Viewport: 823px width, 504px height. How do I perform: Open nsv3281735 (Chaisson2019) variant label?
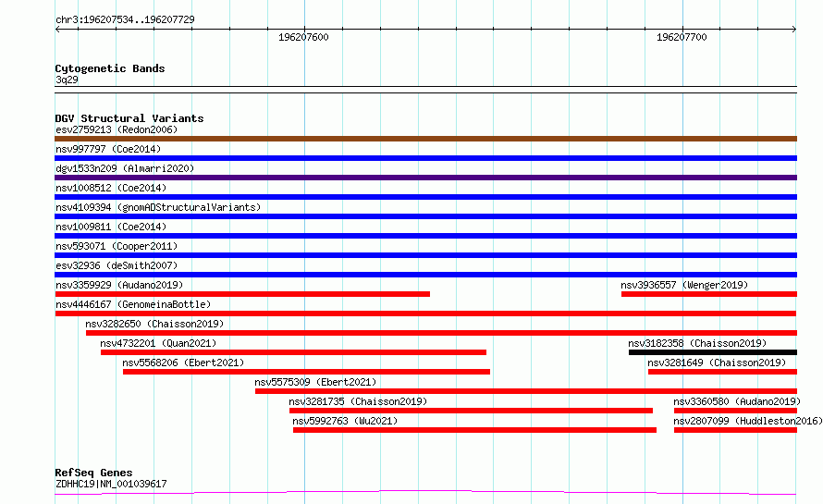[358, 401]
